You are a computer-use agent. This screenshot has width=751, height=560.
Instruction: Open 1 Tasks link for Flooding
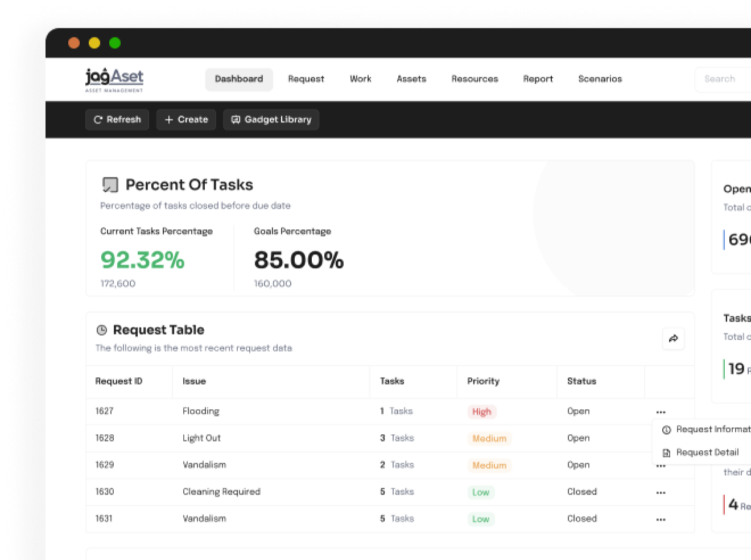pyautogui.click(x=397, y=411)
